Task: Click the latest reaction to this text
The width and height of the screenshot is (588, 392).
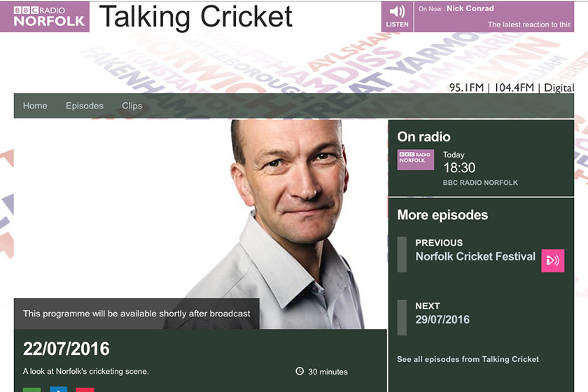Action: click(528, 24)
